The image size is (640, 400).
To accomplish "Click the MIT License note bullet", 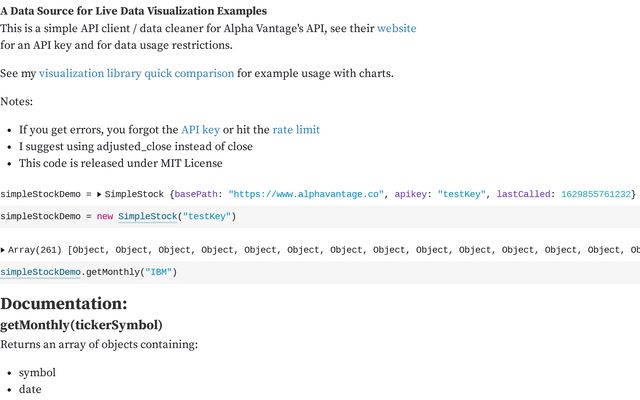I will [x=120, y=163].
